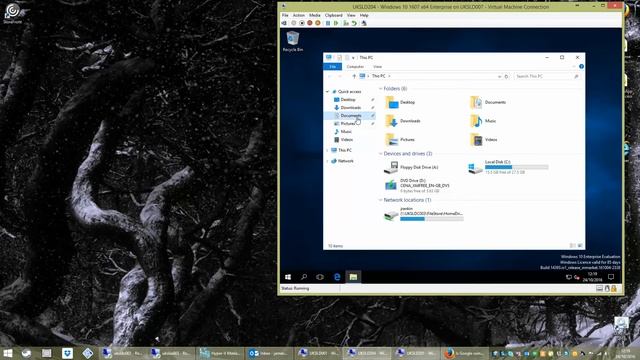Switch to details view button
640x360 pixels.
[573, 246]
